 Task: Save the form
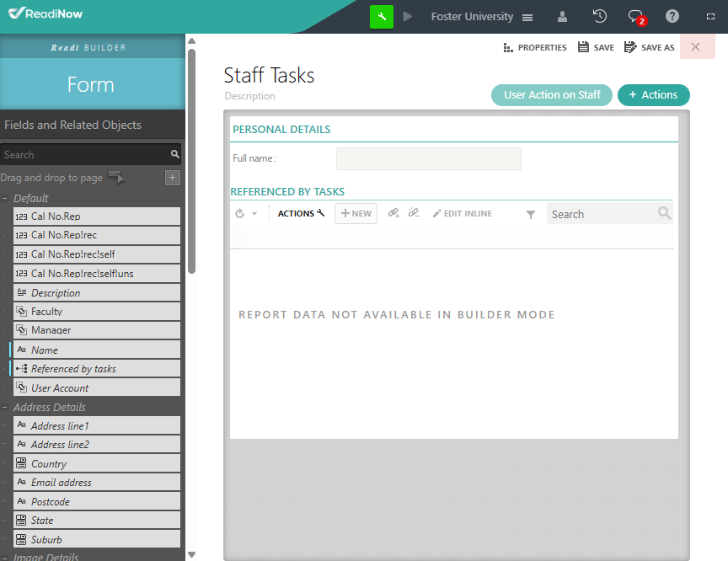tap(596, 47)
